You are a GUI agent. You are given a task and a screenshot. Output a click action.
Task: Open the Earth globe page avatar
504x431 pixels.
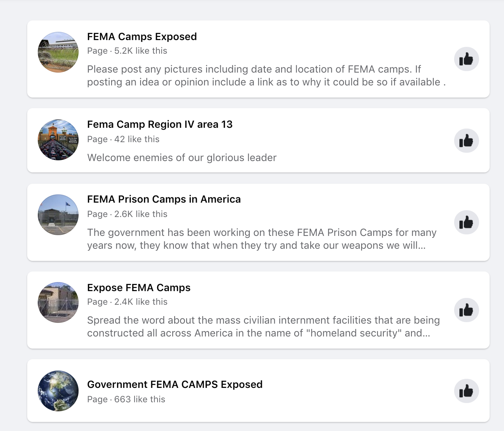(58, 391)
